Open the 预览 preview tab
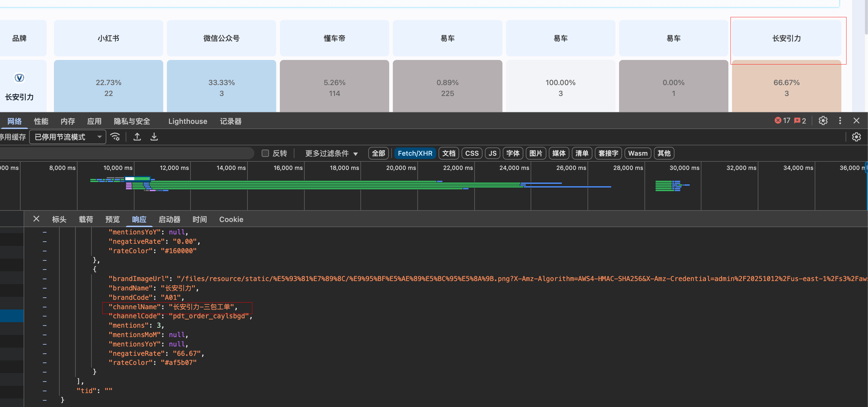Screen dimensions: 868x407 (x=112, y=219)
